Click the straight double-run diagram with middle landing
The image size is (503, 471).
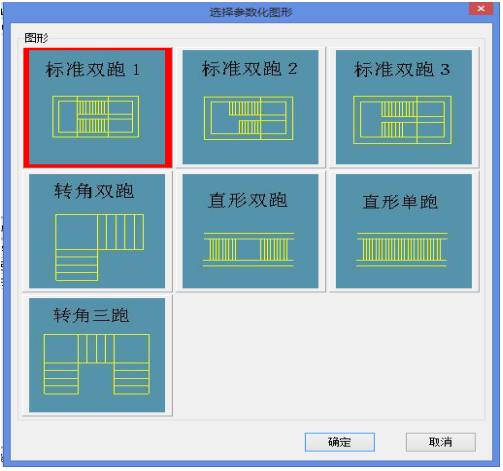(x=249, y=250)
